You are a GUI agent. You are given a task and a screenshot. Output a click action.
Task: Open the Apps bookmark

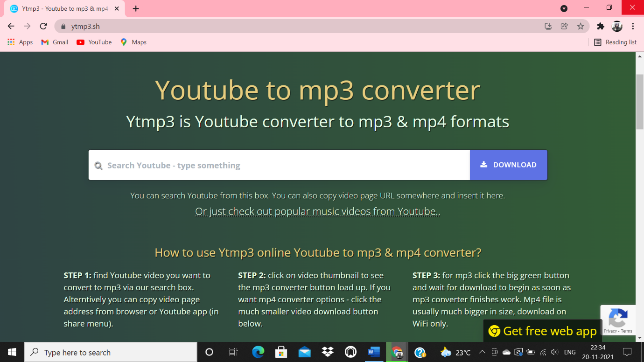point(20,42)
